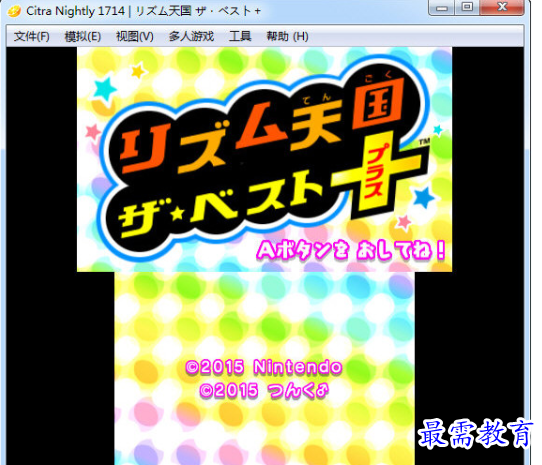Open the 帮助 (H) menu
This screenshot has width=542, height=465.
[x=287, y=36]
